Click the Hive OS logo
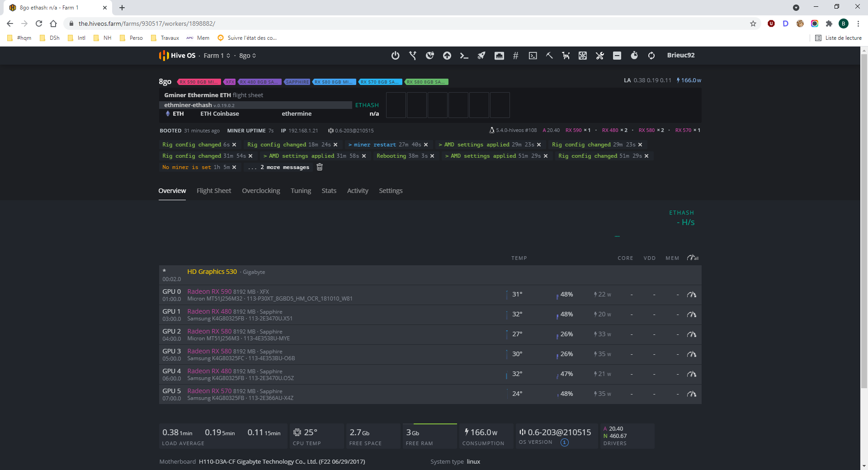 177,56
